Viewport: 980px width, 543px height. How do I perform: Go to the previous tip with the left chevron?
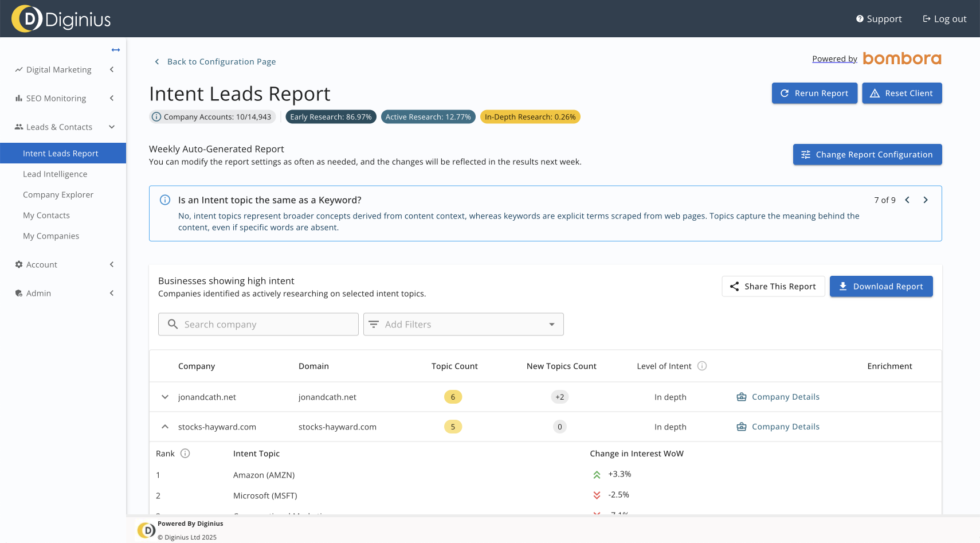click(907, 200)
